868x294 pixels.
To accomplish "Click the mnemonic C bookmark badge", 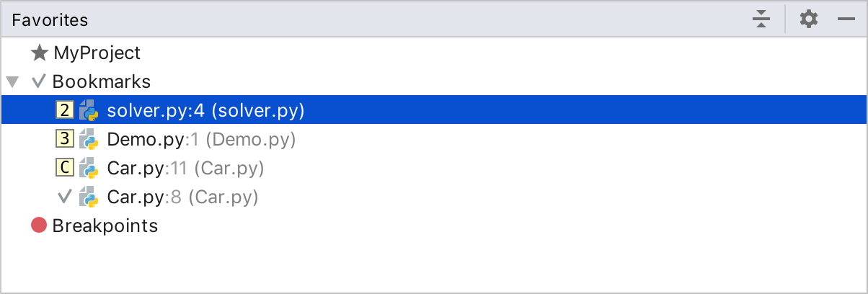I will click(64, 168).
